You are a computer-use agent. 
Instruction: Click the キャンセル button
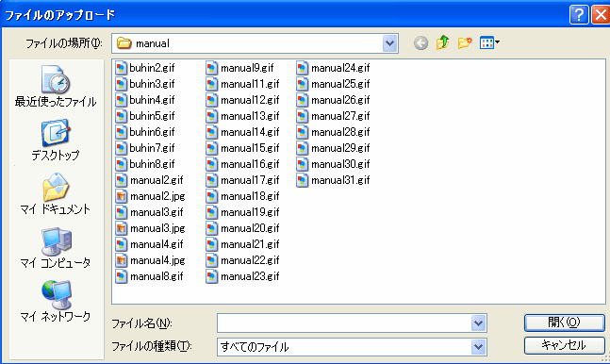coord(564,345)
